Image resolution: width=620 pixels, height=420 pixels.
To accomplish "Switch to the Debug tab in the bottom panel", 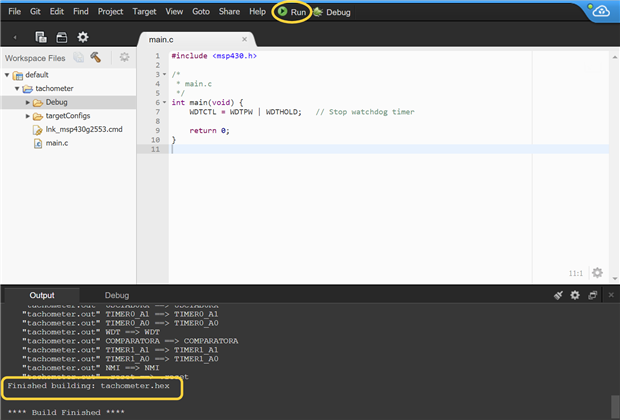I will pos(117,295).
